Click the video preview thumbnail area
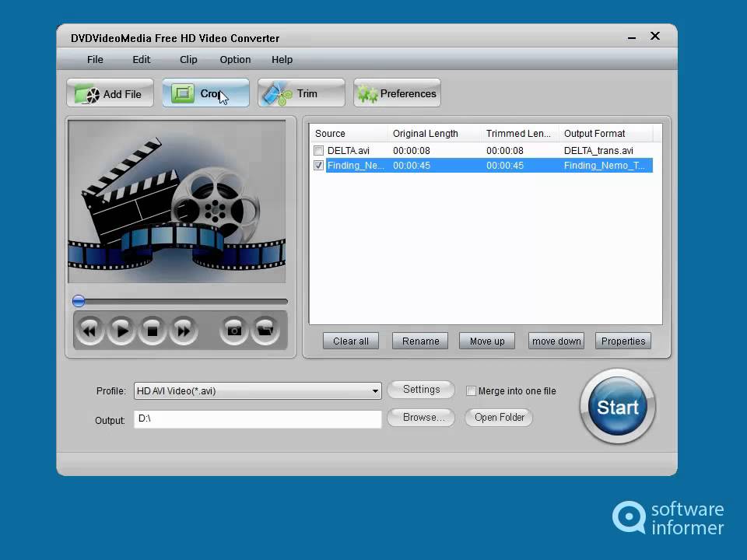 177,201
